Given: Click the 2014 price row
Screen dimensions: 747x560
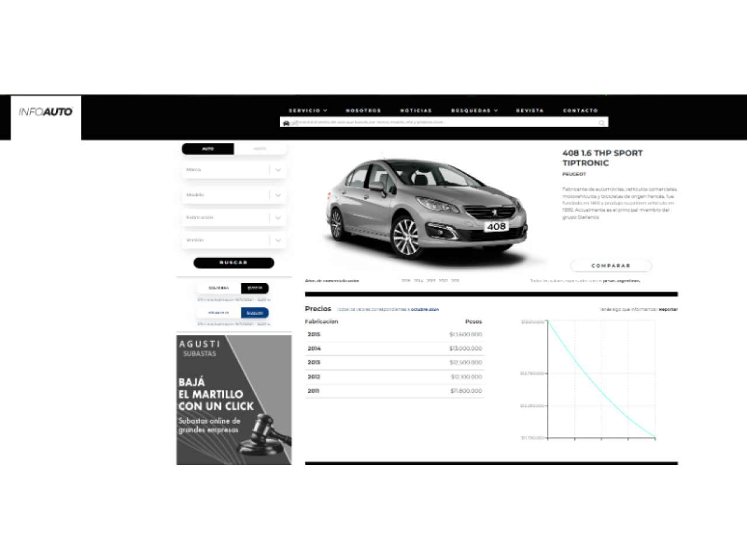Looking at the screenshot, I should (x=395, y=348).
